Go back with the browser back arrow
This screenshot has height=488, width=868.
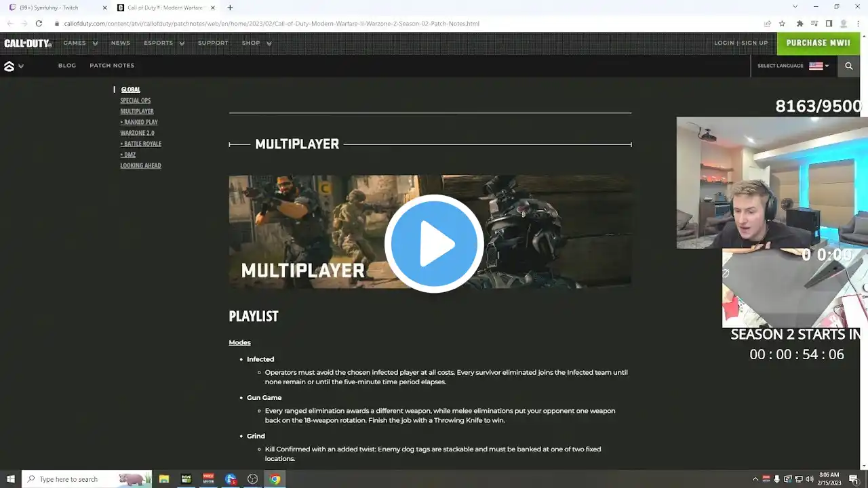pyautogui.click(x=9, y=24)
